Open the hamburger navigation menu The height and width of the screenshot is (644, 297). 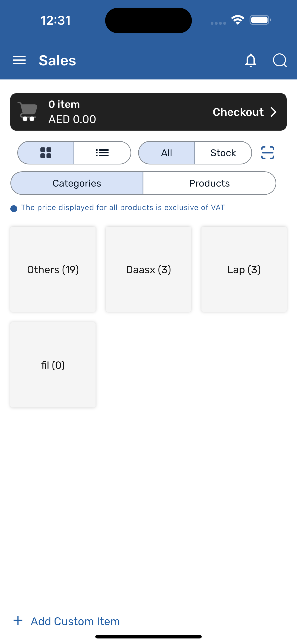pos(19,60)
